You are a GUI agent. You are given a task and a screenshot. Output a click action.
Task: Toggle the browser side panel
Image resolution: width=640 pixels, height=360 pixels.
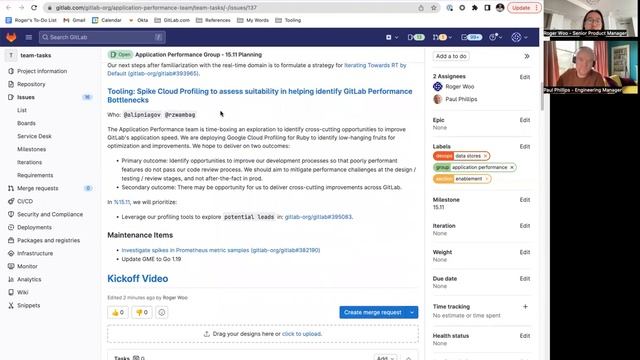click(487, 8)
